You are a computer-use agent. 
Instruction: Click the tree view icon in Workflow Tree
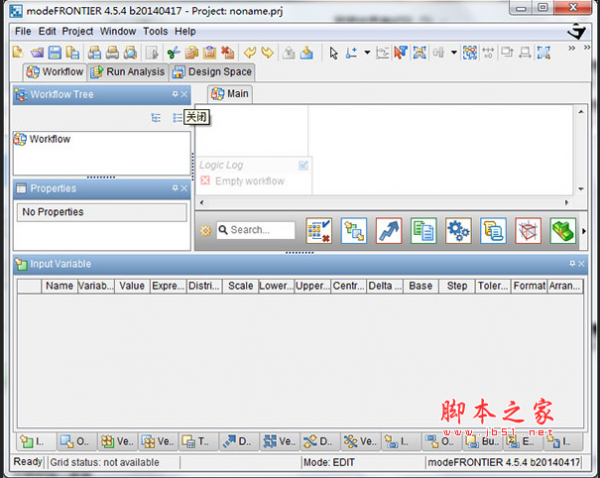(156, 118)
